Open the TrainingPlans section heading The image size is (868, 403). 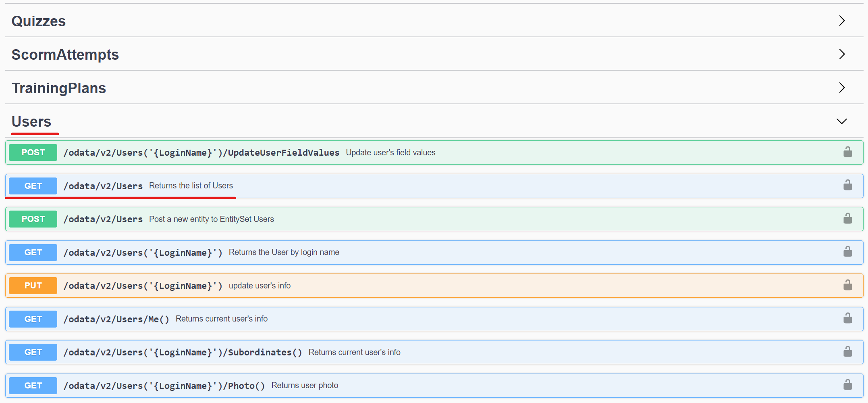[59, 88]
